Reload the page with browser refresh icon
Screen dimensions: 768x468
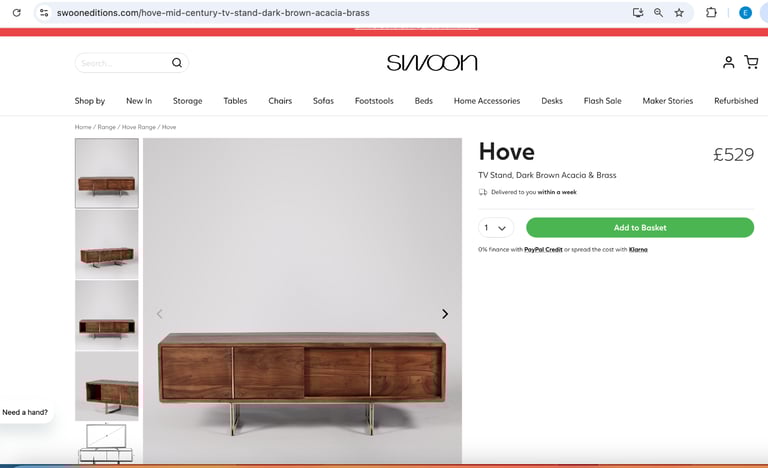tap(17, 13)
